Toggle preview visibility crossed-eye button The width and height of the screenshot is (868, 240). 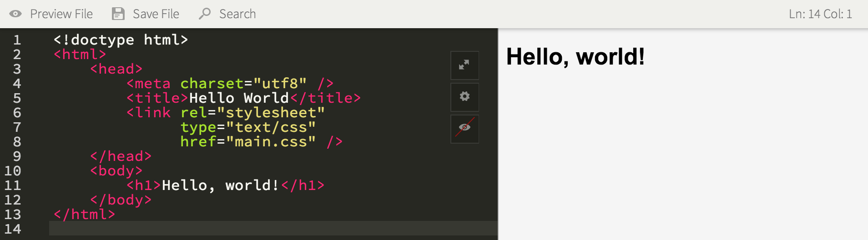coord(464,129)
